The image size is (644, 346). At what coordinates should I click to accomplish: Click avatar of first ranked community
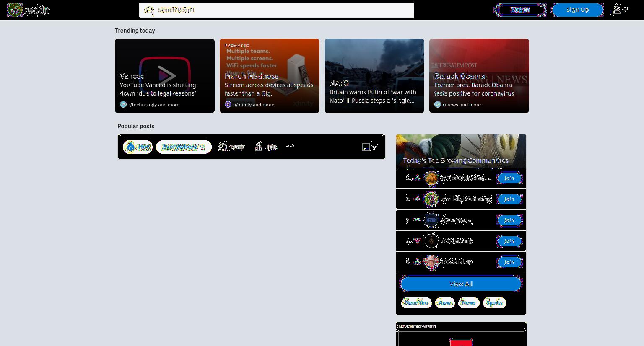[x=431, y=178]
